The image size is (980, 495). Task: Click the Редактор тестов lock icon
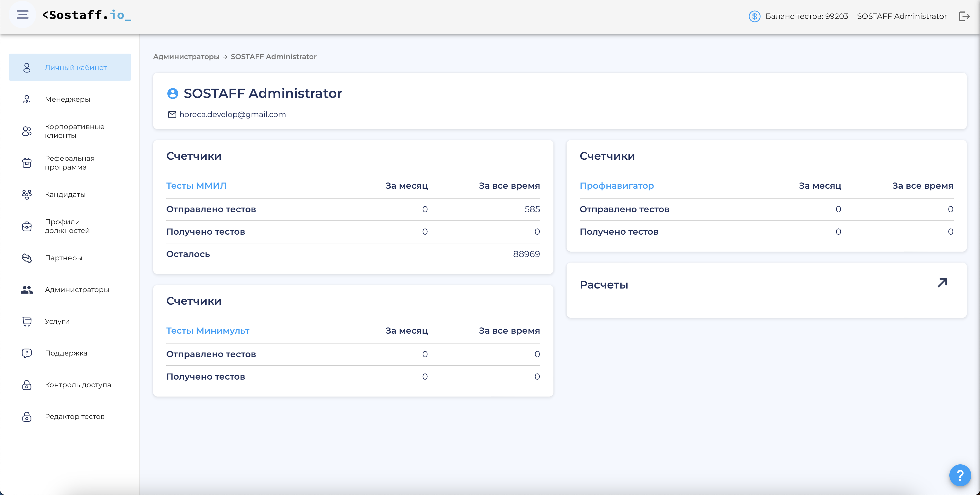coord(27,417)
